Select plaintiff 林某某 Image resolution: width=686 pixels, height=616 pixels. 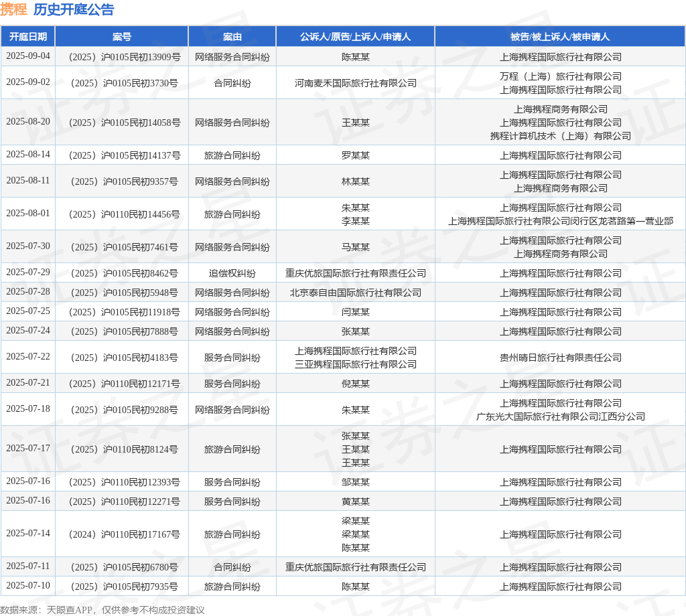pyautogui.click(x=355, y=181)
